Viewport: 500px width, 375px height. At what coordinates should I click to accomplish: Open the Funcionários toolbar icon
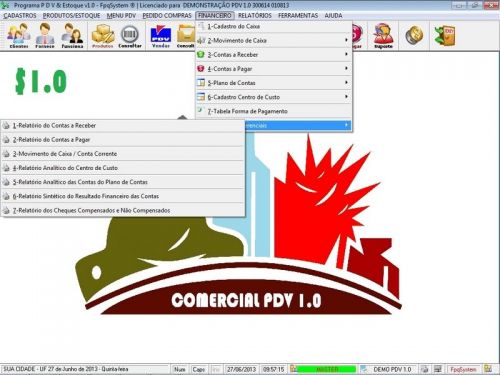72,35
